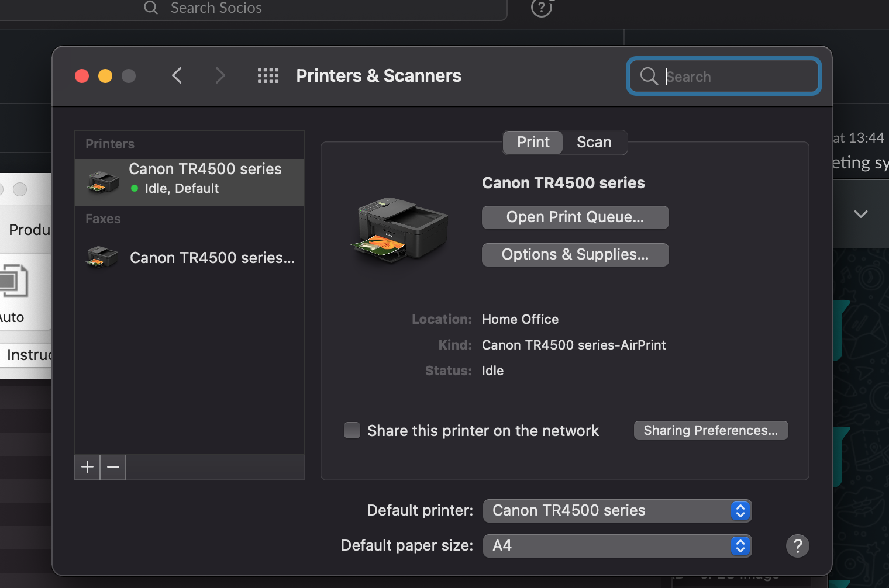The height and width of the screenshot is (588, 889).
Task: Click the back arrow in the toolbar
Action: [177, 75]
